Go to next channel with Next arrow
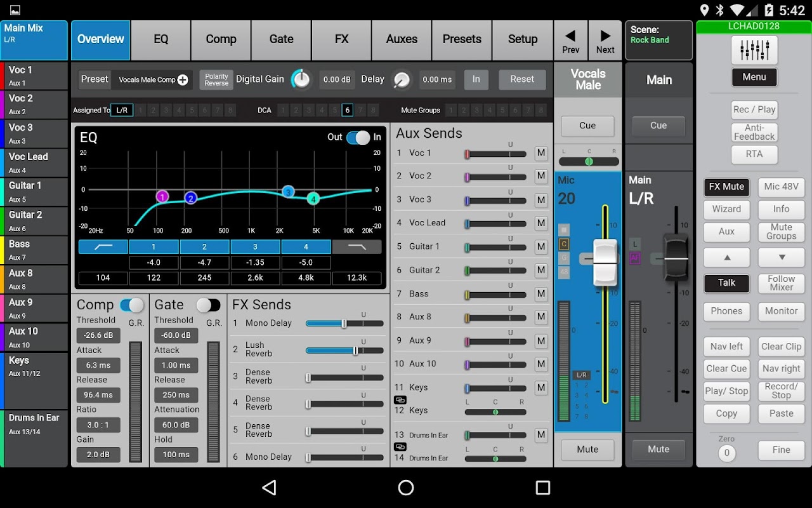The image size is (812, 508). tap(605, 41)
